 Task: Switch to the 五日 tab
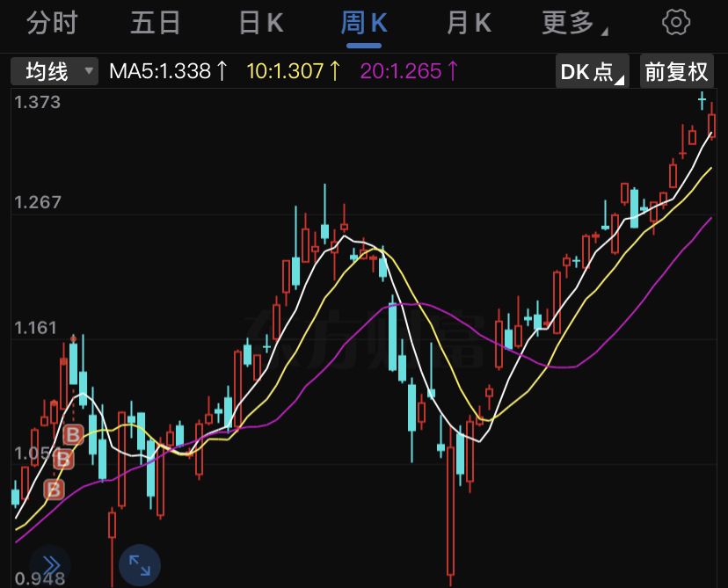click(155, 23)
